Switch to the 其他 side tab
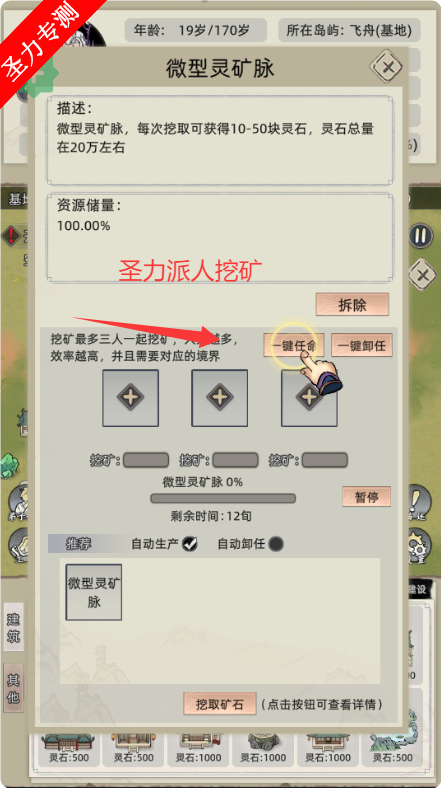 point(13,688)
